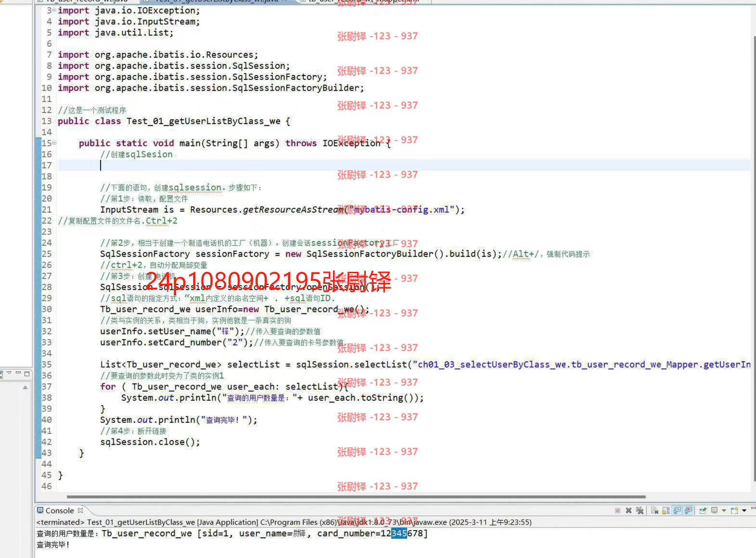Click 'for' keyword on line 37
Viewport: 756px width, 558px height.
108,387
